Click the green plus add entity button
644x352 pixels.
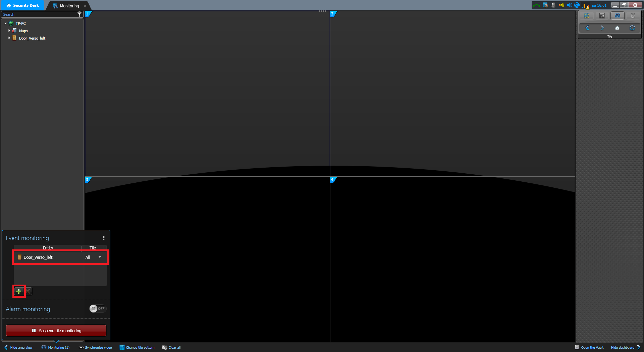(x=19, y=291)
